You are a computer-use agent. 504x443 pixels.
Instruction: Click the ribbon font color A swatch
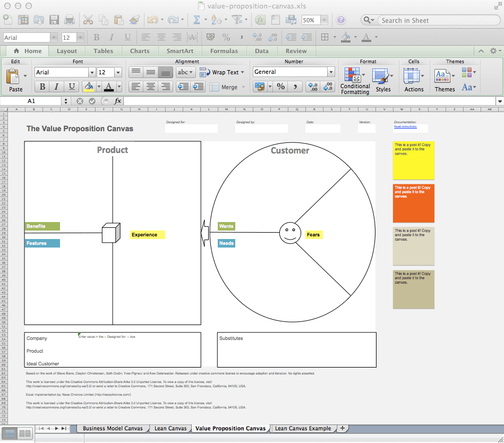[x=109, y=87]
